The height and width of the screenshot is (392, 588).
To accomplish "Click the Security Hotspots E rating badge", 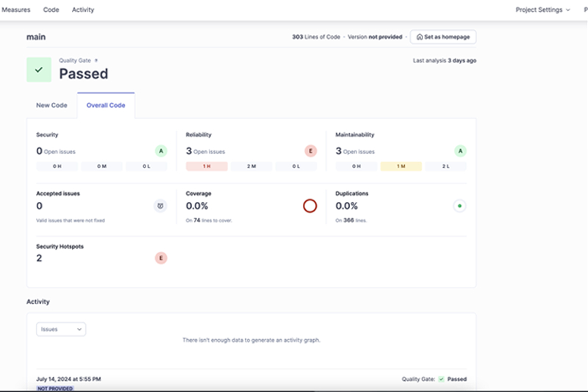I will (160, 258).
